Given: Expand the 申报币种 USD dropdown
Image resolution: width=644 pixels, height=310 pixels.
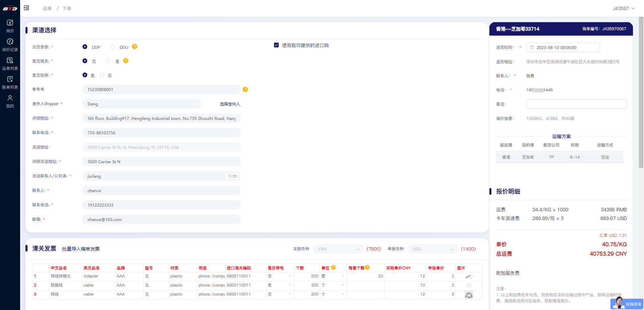Looking at the screenshot, I should tap(432, 249).
